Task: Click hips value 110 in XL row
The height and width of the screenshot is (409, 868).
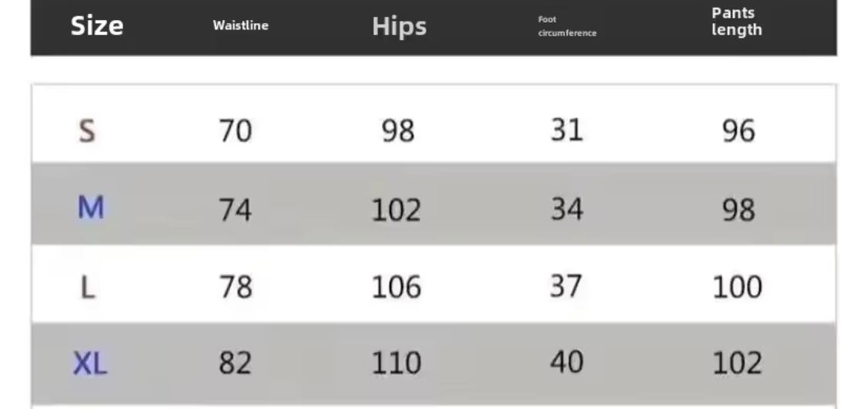Action: coord(397,363)
